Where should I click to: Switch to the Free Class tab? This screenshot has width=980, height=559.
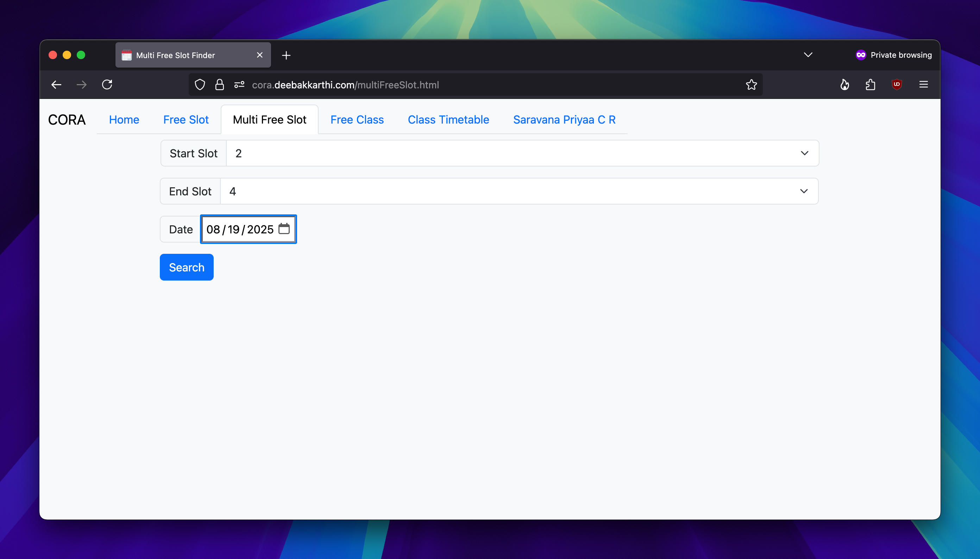coord(357,120)
